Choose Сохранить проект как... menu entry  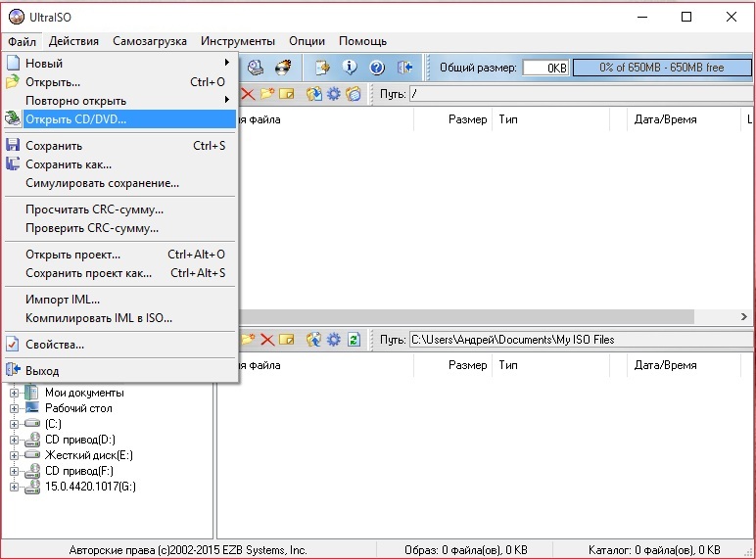119,273
